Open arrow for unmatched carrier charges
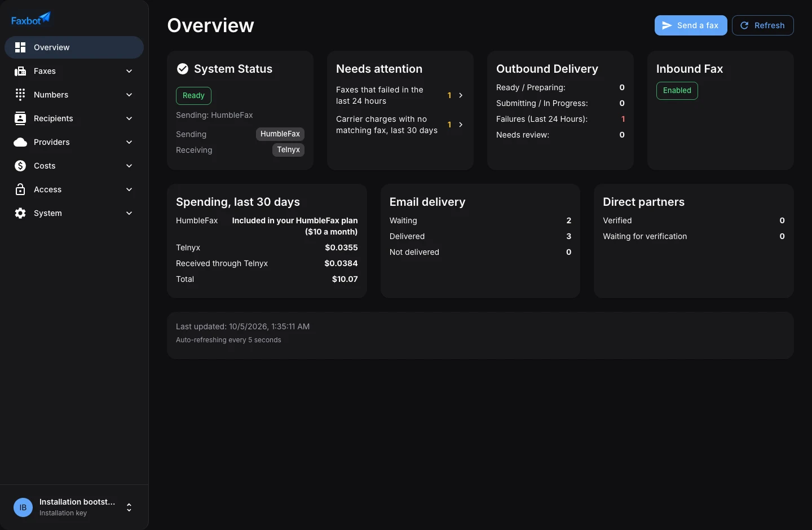The image size is (812, 530). click(461, 125)
